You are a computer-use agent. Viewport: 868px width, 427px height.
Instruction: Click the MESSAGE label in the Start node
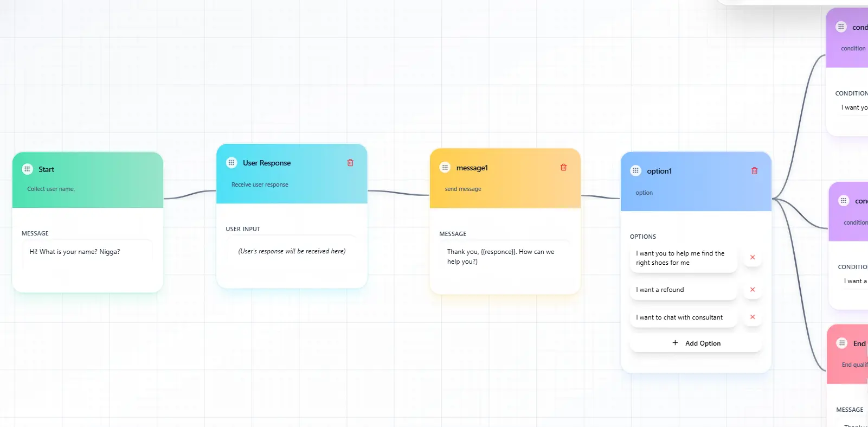click(x=35, y=233)
